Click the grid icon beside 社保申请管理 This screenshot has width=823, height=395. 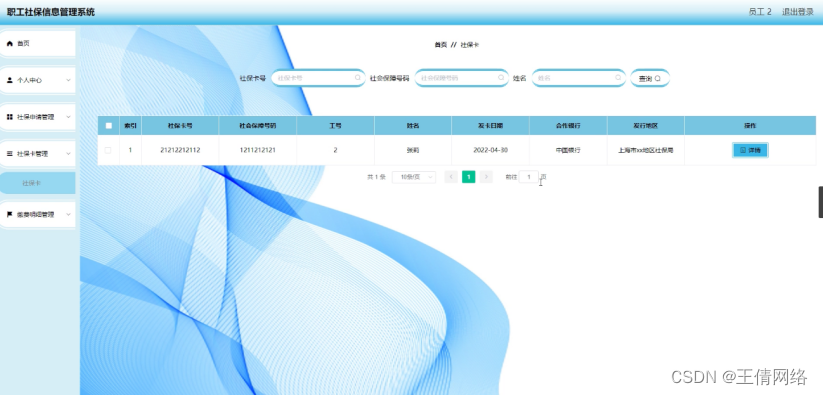point(9,117)
